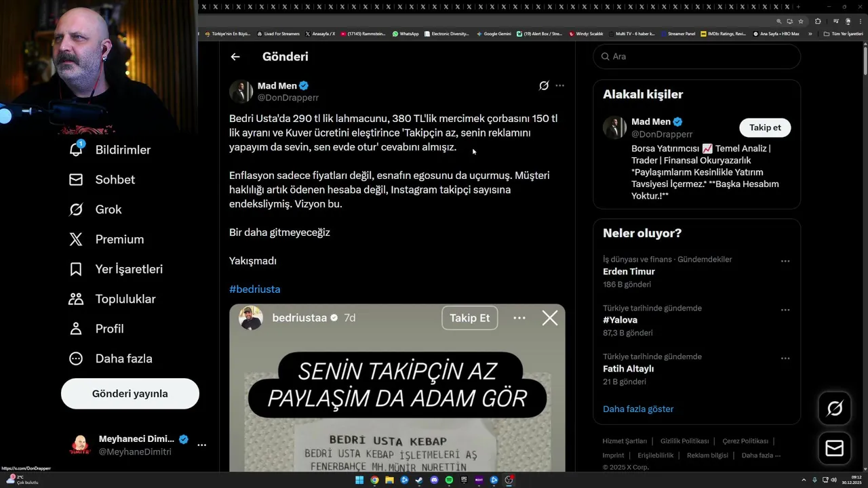Open Sohbet in the sidebar
This screenshot has width=868, height=488.
click(102, 180)
